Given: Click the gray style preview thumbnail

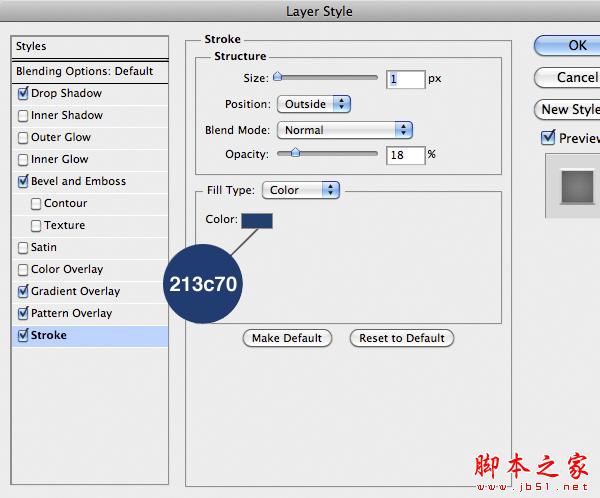Looking at the screenshot, I should tap(577, 187).
